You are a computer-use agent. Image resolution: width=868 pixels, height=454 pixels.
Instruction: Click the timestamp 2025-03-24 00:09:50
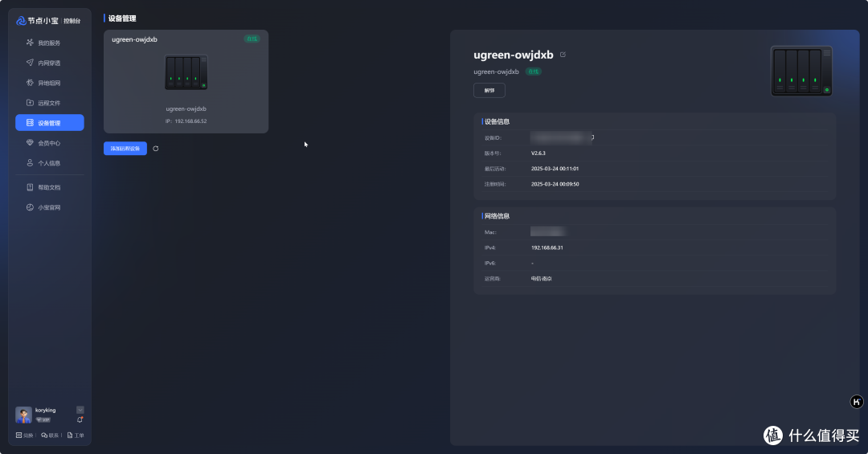(555, 184)
